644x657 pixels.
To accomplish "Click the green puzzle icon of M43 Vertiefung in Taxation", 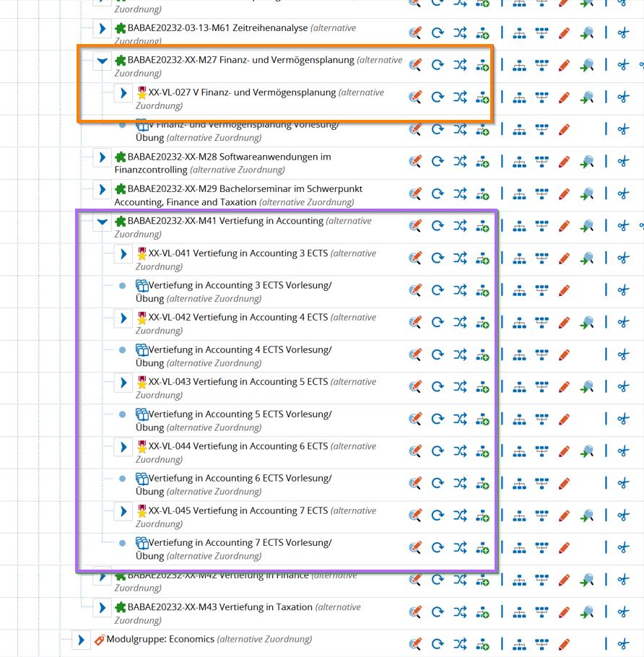I will point(121,608).
